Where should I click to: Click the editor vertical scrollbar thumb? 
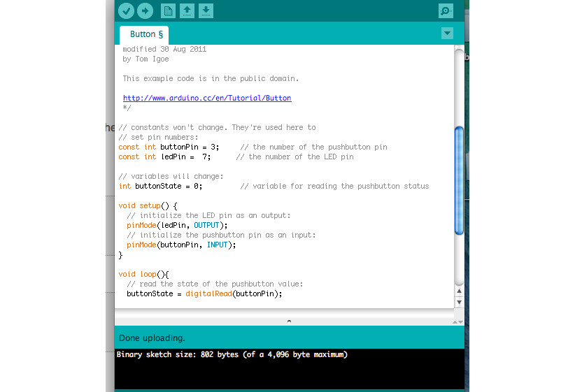[x=459, y=180]
